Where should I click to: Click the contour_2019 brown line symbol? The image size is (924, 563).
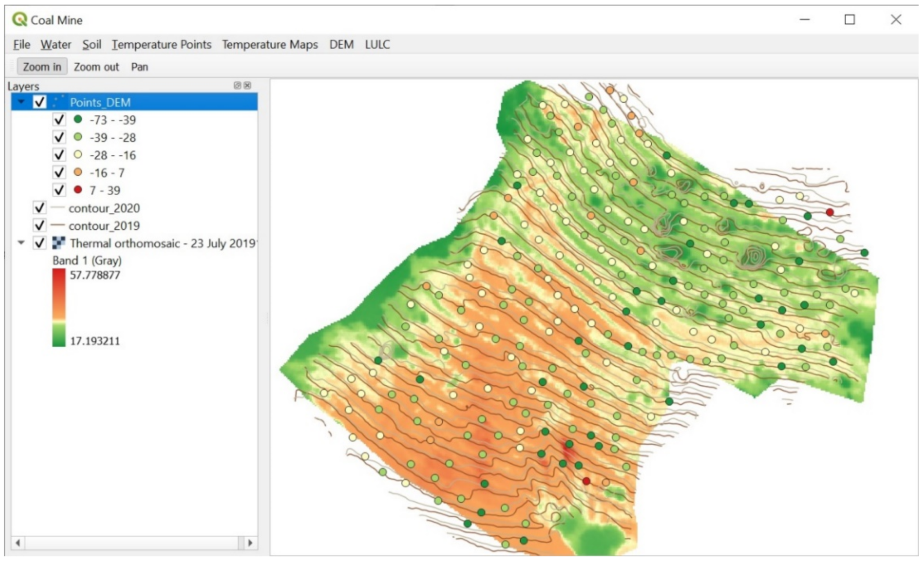point(58,225)
